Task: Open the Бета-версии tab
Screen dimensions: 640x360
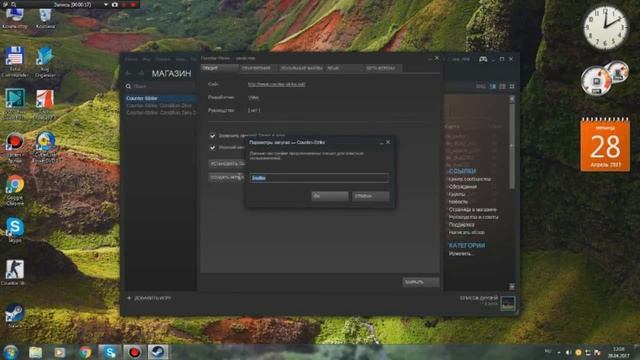Action: point(382,68)
